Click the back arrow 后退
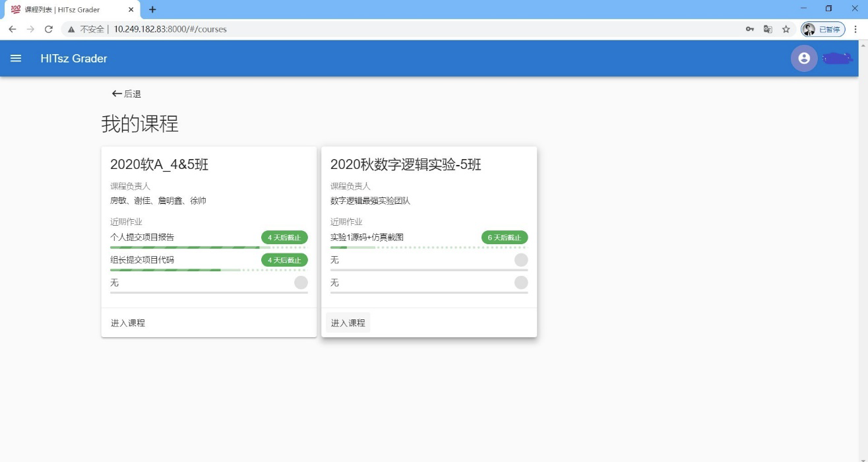Viewport: 868px width, 462px height. tap(127, 94)
